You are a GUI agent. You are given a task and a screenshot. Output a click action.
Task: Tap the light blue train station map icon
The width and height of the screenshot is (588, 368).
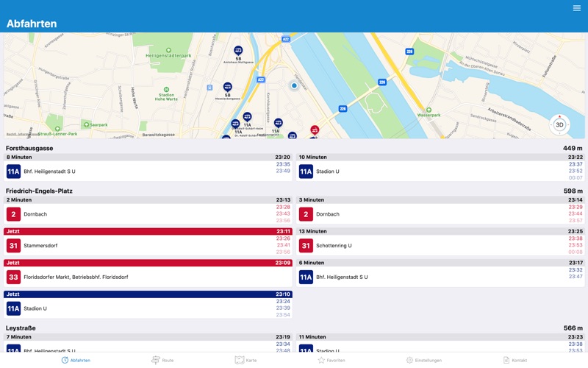[209, 88]
